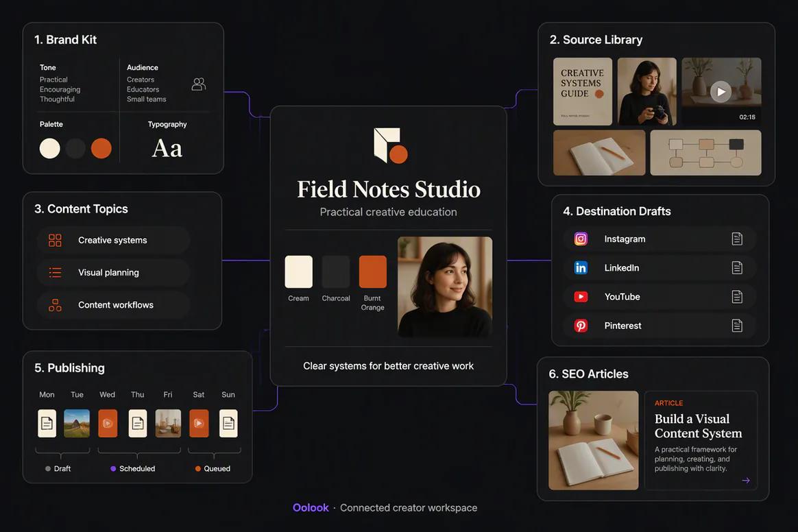Pick the orange circle in Brand Kit Palette
This screenshot has height=532, width=798.
101,148
